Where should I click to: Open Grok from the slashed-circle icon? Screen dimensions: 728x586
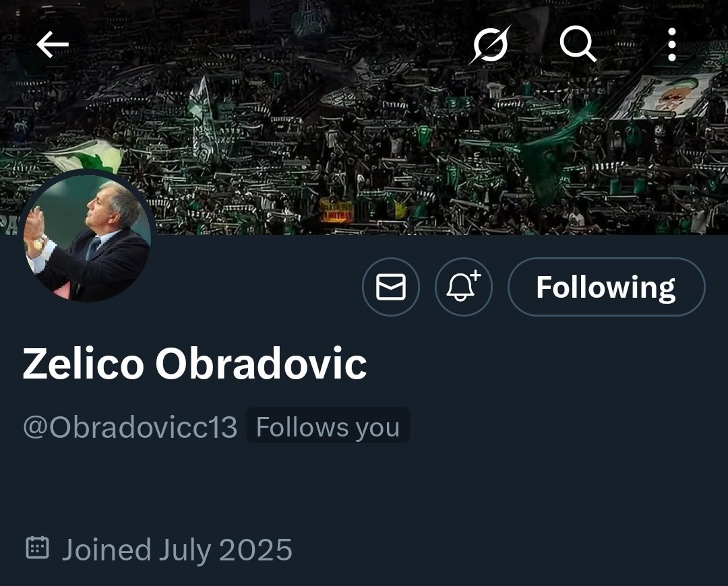pos(490,44)
